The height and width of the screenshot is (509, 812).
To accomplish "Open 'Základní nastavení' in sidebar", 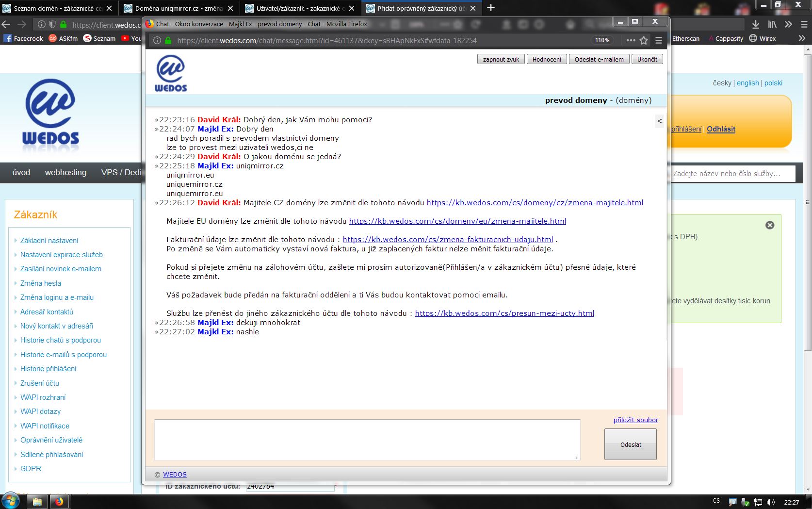I will pos(49,241).
